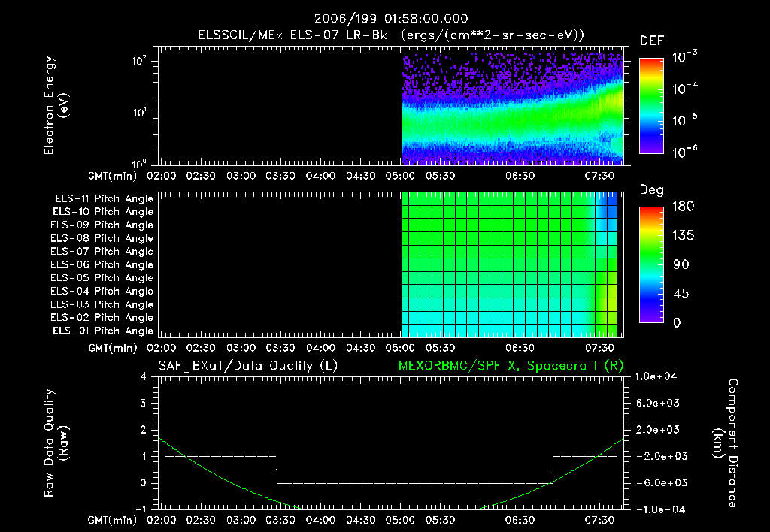Select the ELS-07 Pitch Angle row label
The width and height of the screenshot is (770, 532).
pyautogui.click(x=102, y=252)
